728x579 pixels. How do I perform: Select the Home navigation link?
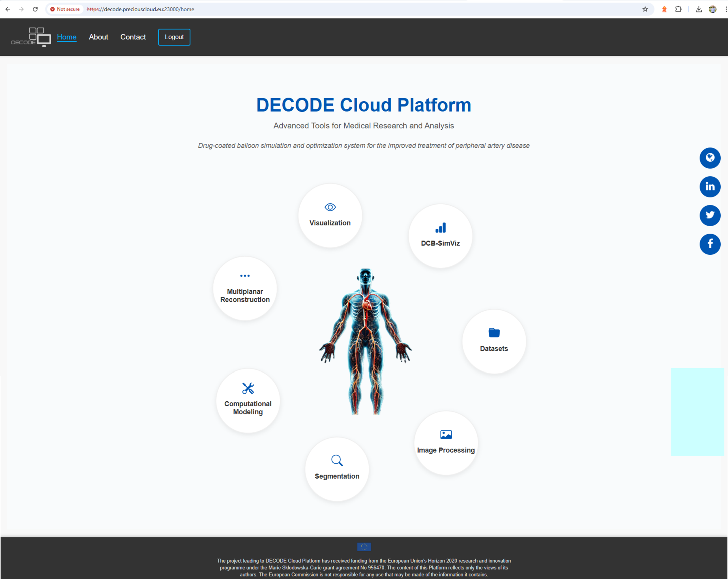pyautogui.click(x=66, y=37)
